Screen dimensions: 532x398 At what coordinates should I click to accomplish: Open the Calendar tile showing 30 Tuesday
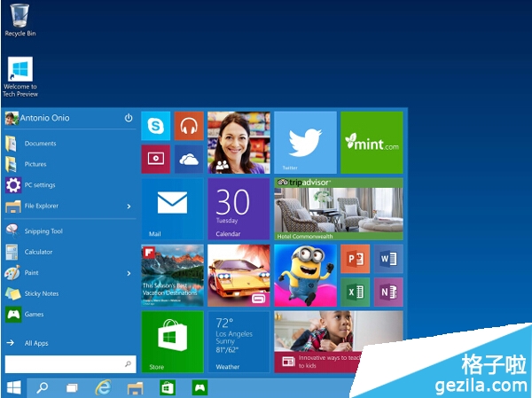[x=239, y=209]
